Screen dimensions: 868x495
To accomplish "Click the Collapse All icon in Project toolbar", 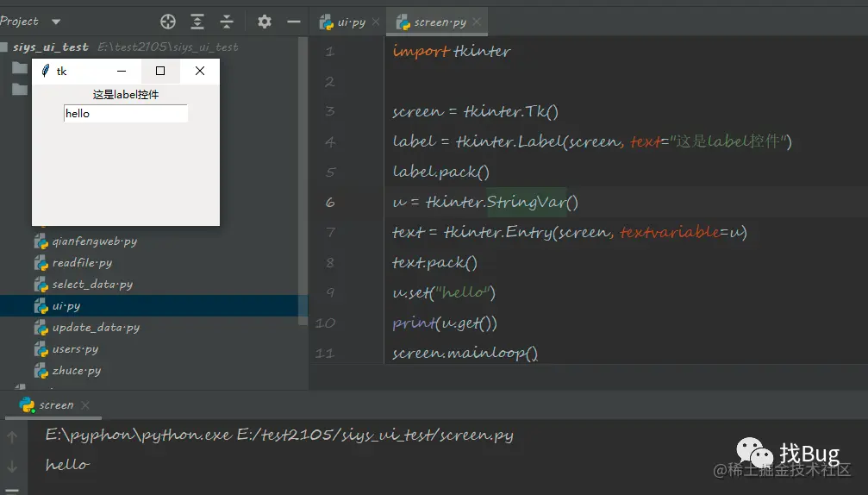I will pyautogui.click(x=227, y=22).
